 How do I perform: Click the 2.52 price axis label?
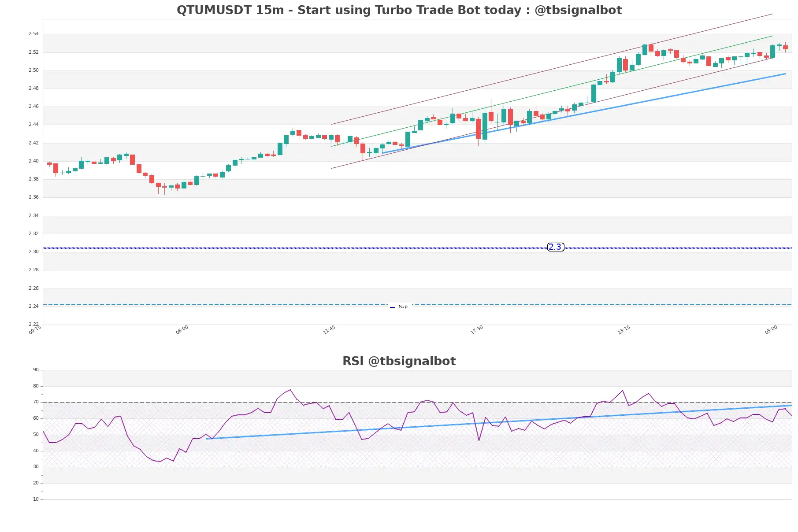(x=33, y=52)
